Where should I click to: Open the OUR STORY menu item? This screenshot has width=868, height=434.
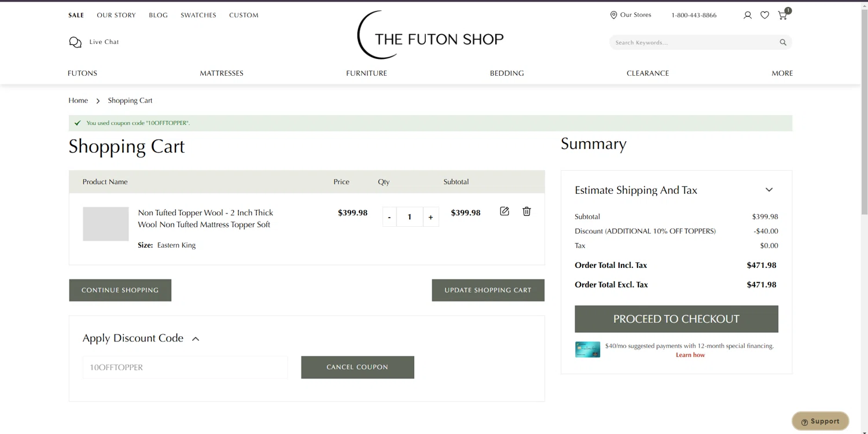point(116,15)
